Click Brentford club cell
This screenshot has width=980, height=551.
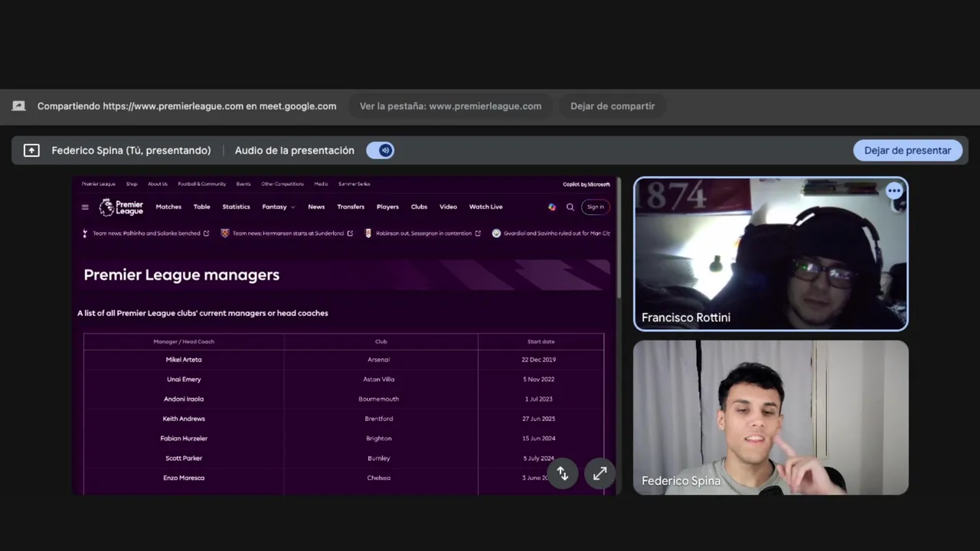pos(379,419)
